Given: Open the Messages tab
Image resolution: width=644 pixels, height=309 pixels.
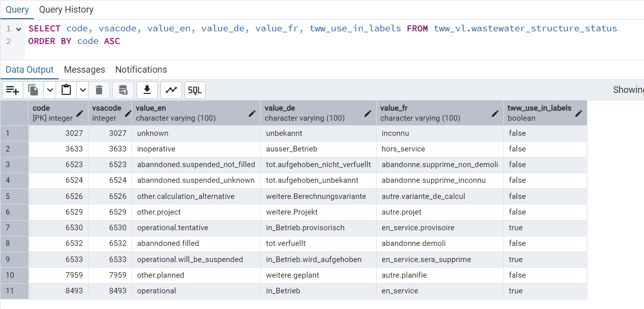Looking at the screenshot, I should pyautogui.click(x=84, y=70).
